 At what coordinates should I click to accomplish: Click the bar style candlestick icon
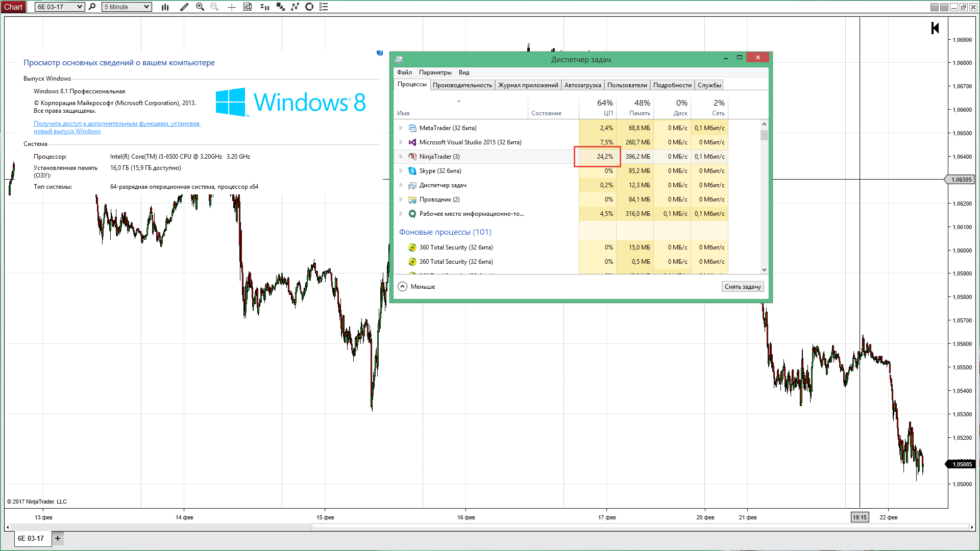click(165, 7)
